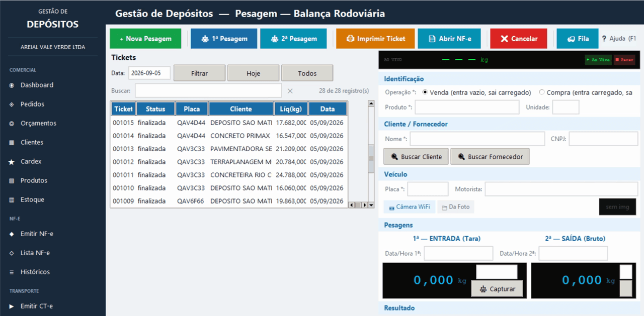The image size is (644, 316).
Task: Click the Emitir NF-e diamond icon
Action: click(x=12, y=234)
